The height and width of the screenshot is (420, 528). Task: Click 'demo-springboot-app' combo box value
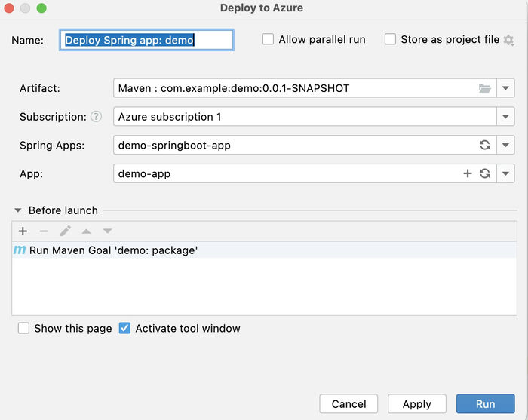point(174,146)
